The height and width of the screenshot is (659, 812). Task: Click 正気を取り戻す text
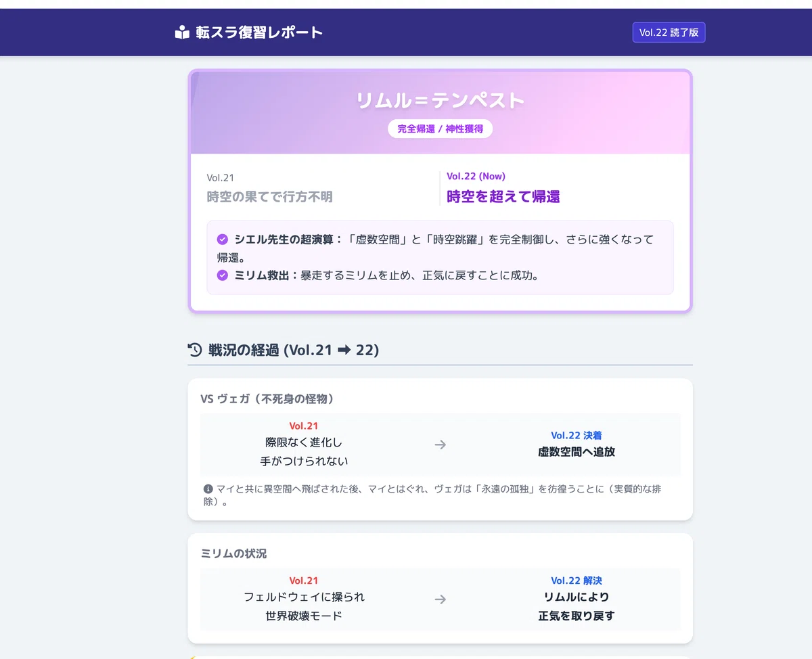pos(577,616)
